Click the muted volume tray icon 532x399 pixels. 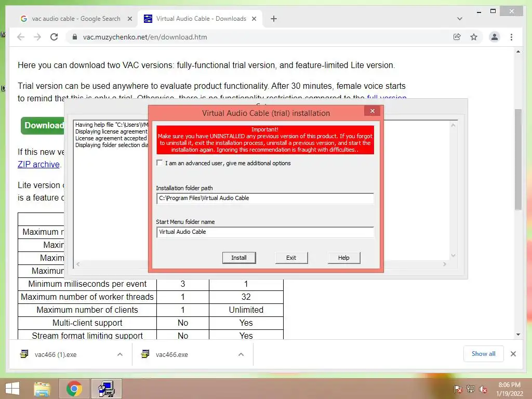point(483,389)
